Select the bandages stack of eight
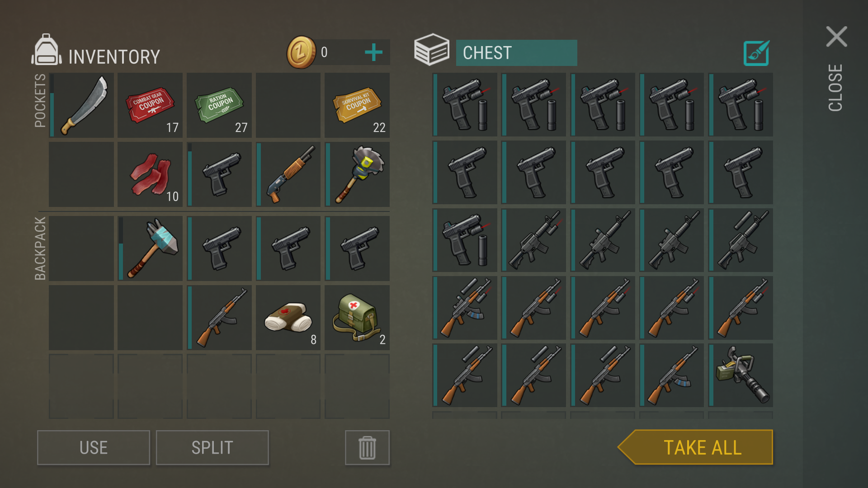 [x=288, y=317]
